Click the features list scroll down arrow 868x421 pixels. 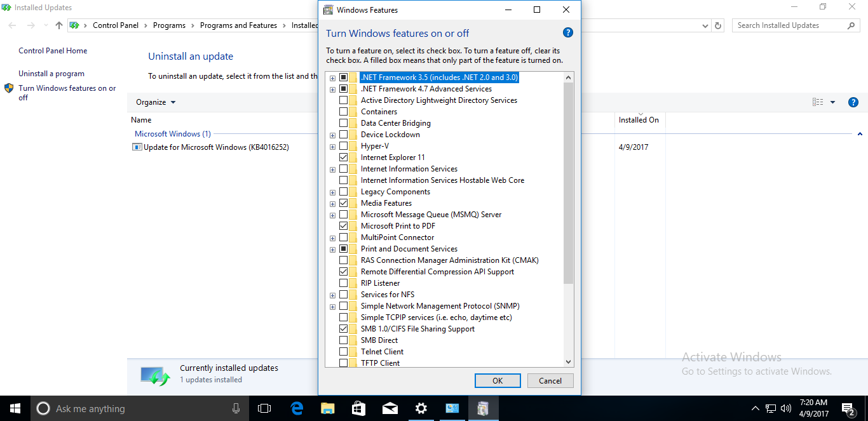(568, 362)
